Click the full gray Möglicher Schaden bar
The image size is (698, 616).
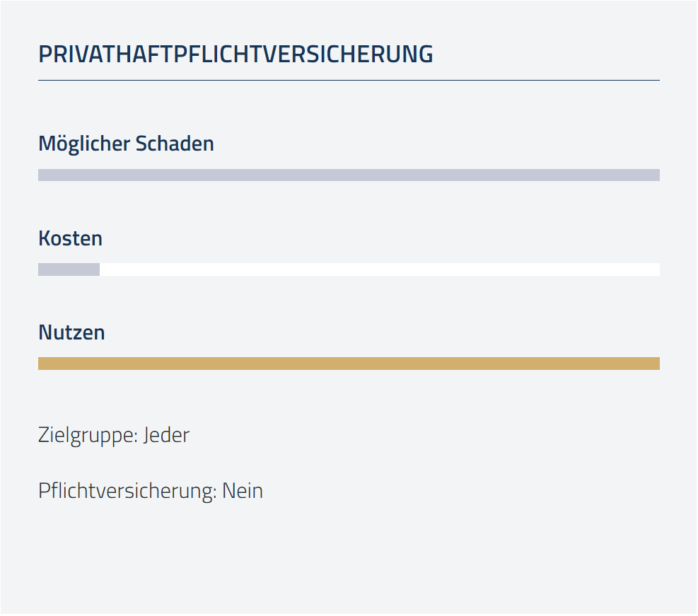[349, 175]
